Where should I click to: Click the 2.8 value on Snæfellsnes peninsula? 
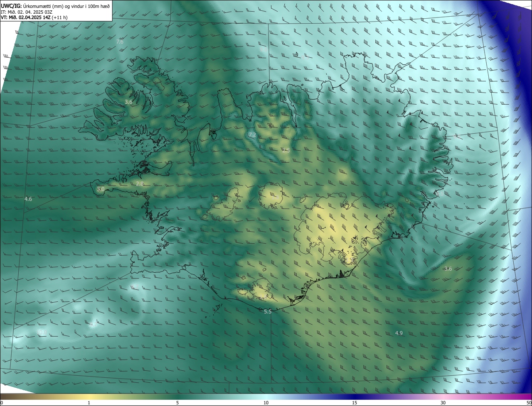click(140, 183)
